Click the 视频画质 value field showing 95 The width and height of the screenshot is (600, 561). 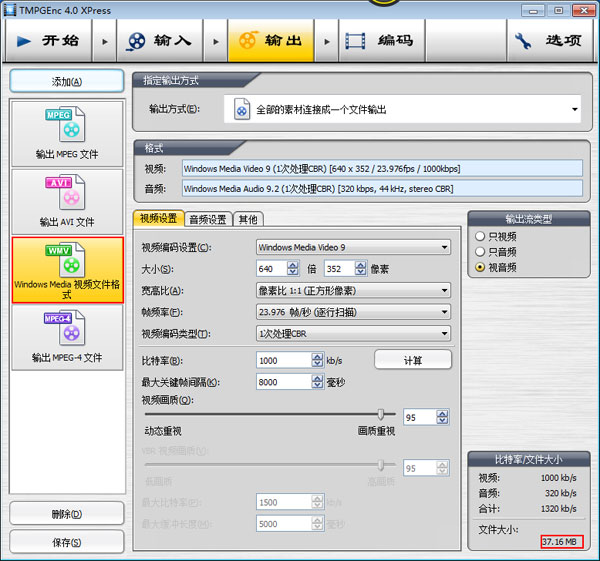point(420,417)
